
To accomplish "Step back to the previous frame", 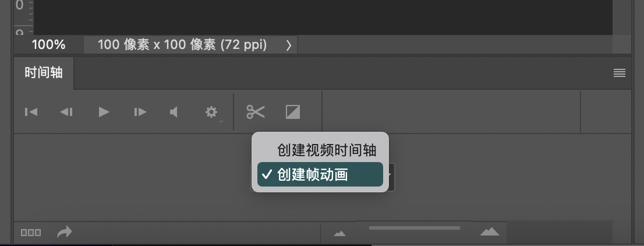I will [x=66, y=112].
